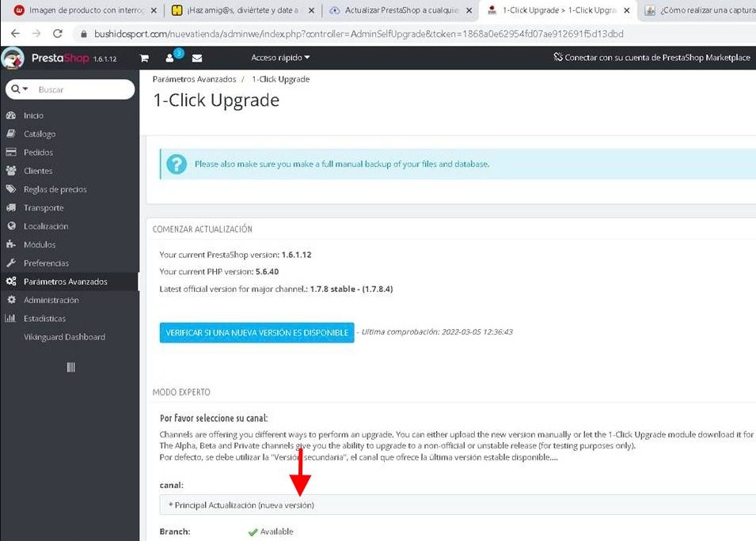Go back with the browser back arrow

click(15, 34)
